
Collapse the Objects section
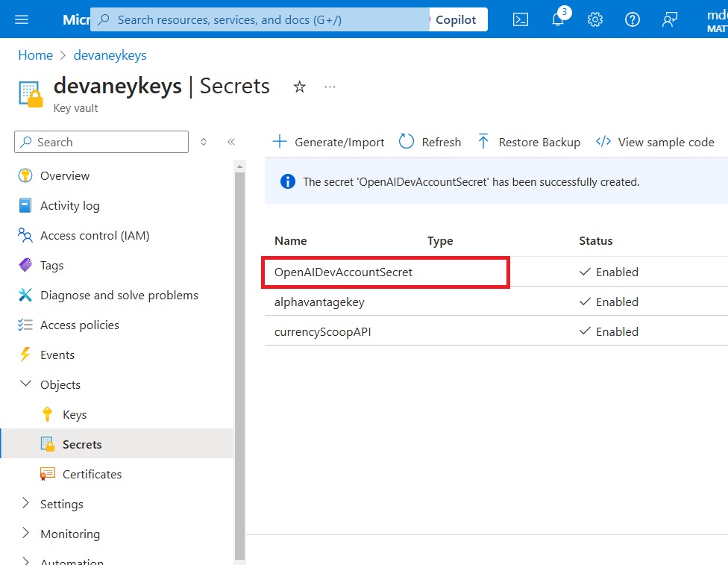(x=26, y=384)
